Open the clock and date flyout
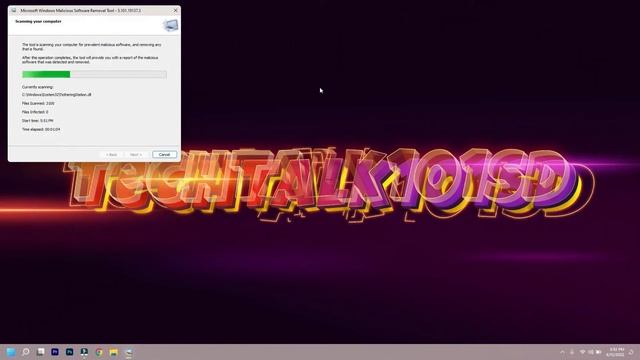 coord(616,352)
